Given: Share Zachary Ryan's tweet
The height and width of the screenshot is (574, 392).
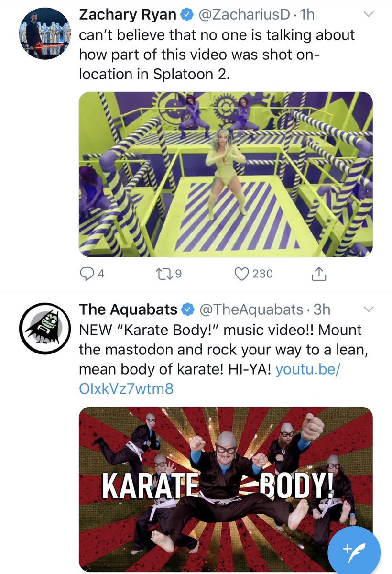Looking at the screenshot, I should click(x=318, y=274).
